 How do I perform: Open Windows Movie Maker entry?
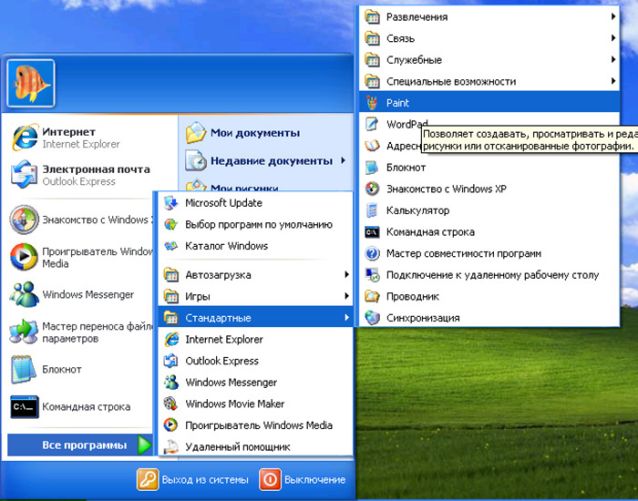tap(255, 404)
